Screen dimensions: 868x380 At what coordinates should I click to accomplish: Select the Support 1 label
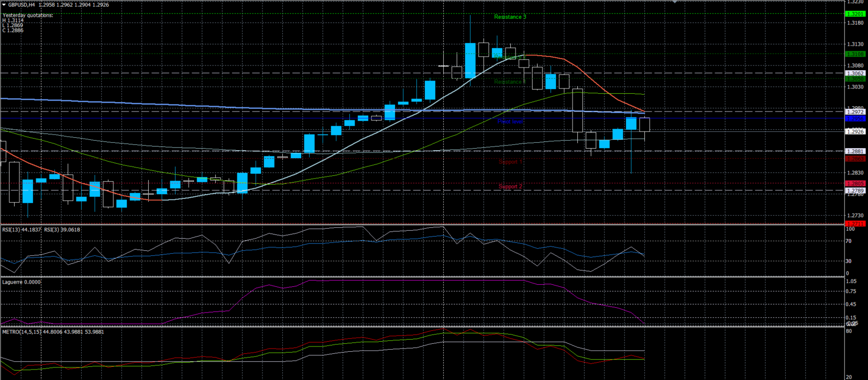pyautogui.click(x=510, y=162)
